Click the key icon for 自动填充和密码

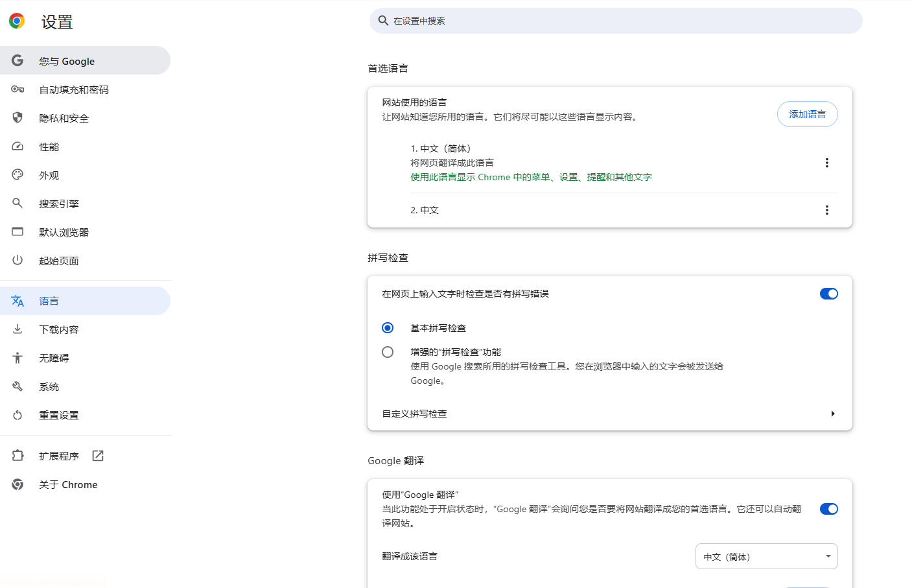pos(18,89)
